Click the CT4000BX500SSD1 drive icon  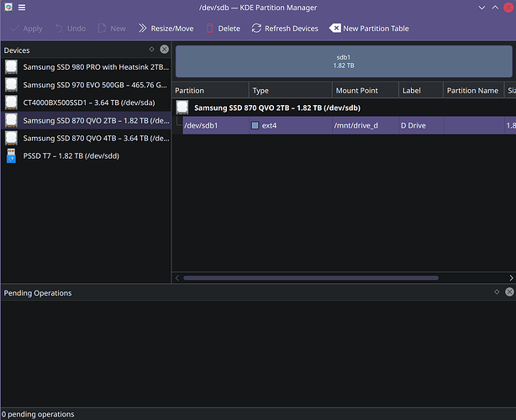[x=11, y=102]
